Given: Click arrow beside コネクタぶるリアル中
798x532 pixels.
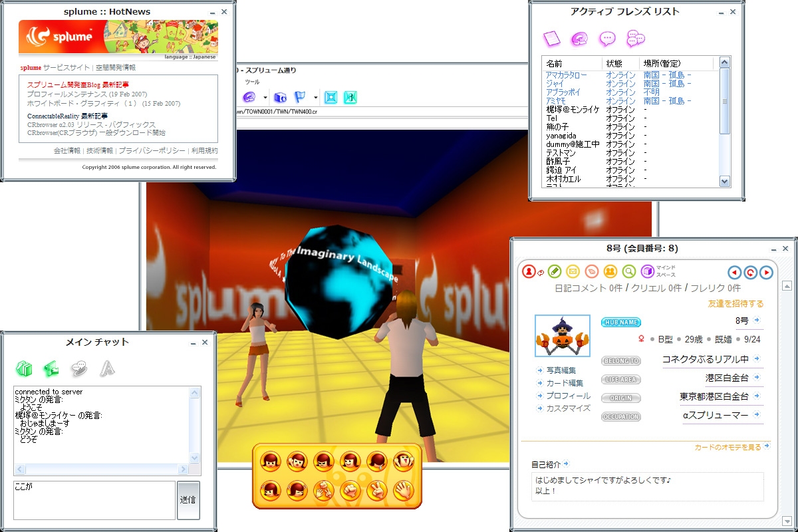Looking at the screenshot, I should click(x=757, y=358).
